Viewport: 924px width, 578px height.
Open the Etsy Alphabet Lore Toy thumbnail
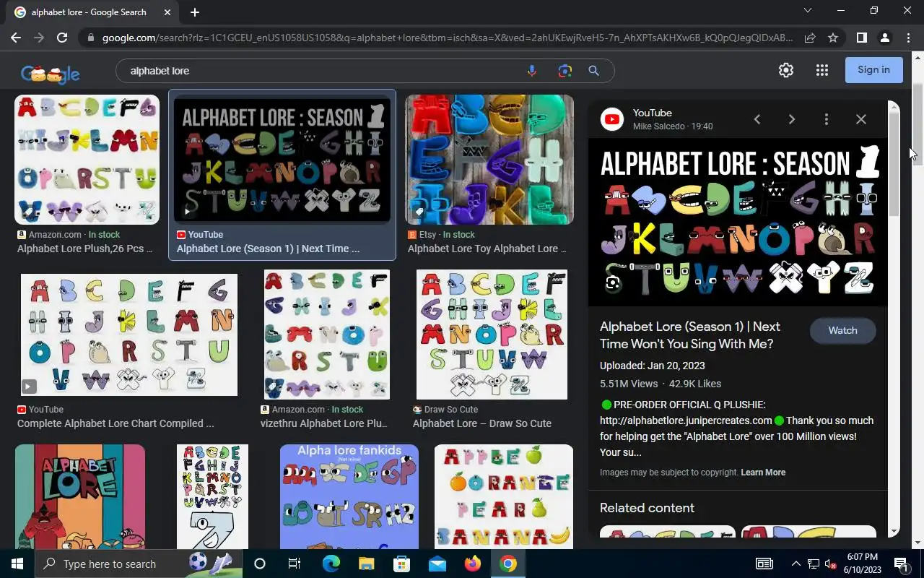click(489, 160)
